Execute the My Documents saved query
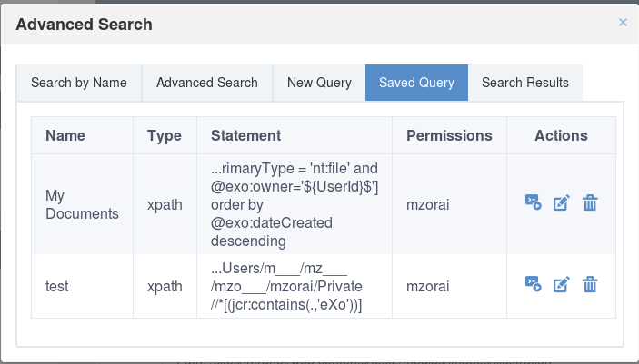 click(x=533, y=202)
